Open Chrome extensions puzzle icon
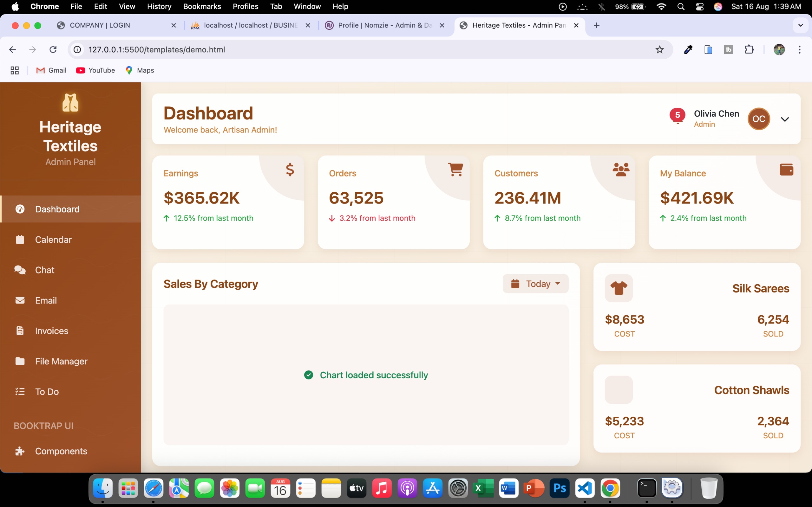This screenshot has height=507, width=812. pyautogui.click(x=749, y=50)
